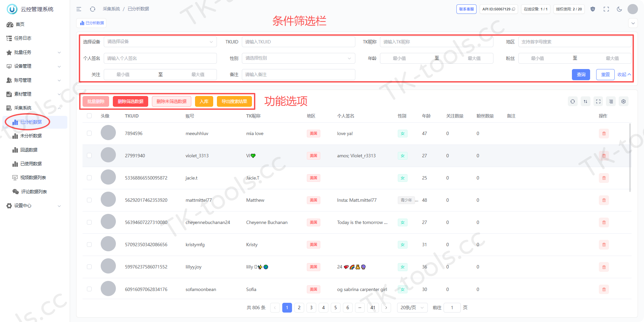The height and width of the screenshot is (322, 644).
Task: Toggle the sidebar collapse hamburger icon
Action: [x=79, y=9]
